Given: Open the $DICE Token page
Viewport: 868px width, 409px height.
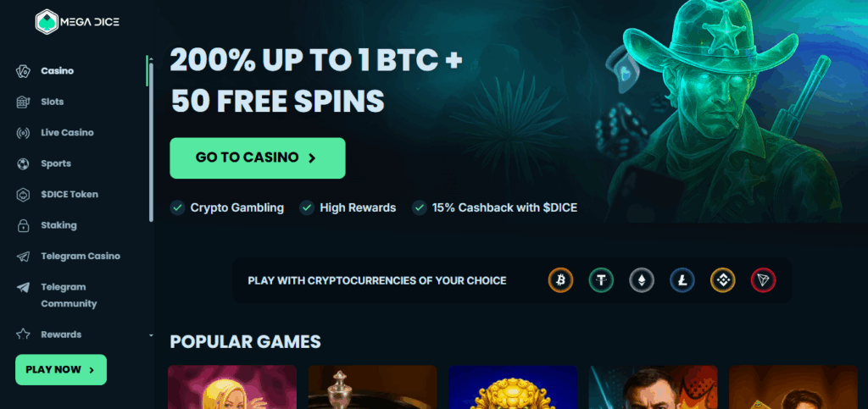Looking at the screenshot, I should click(x=70, y=195).
